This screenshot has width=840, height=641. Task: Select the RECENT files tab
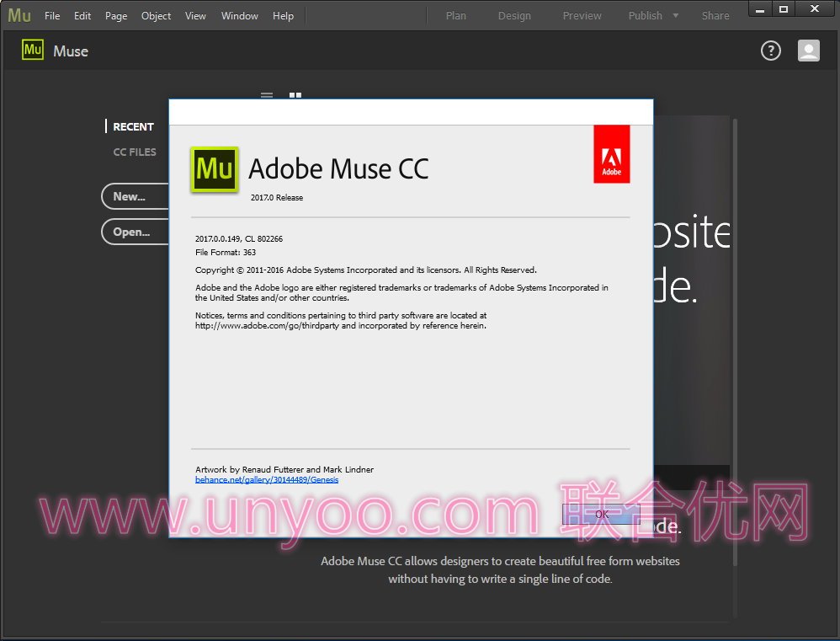pyautogui.click(x=133, y=126)
